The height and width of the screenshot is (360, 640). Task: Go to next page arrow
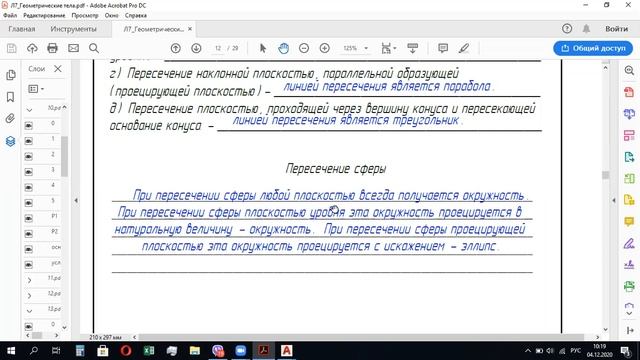tap(196, 48)
